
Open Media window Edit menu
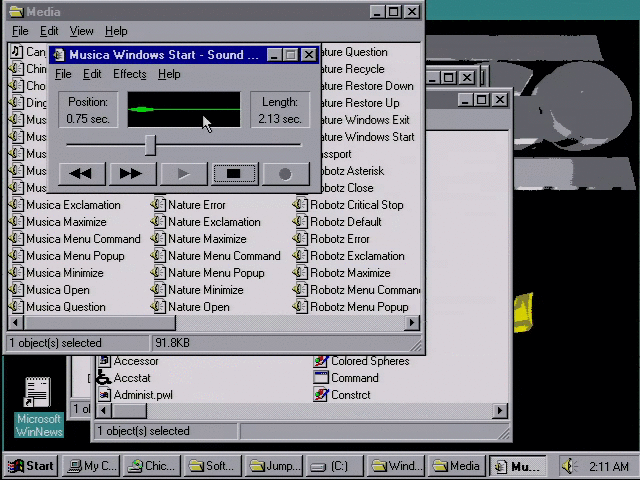click(x=49, y=31)
